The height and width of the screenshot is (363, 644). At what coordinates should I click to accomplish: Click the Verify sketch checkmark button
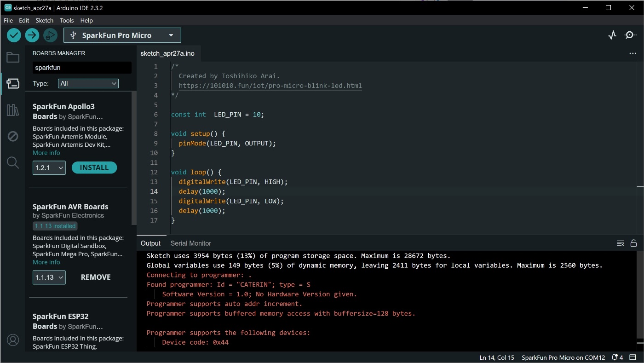pos(14,35)
